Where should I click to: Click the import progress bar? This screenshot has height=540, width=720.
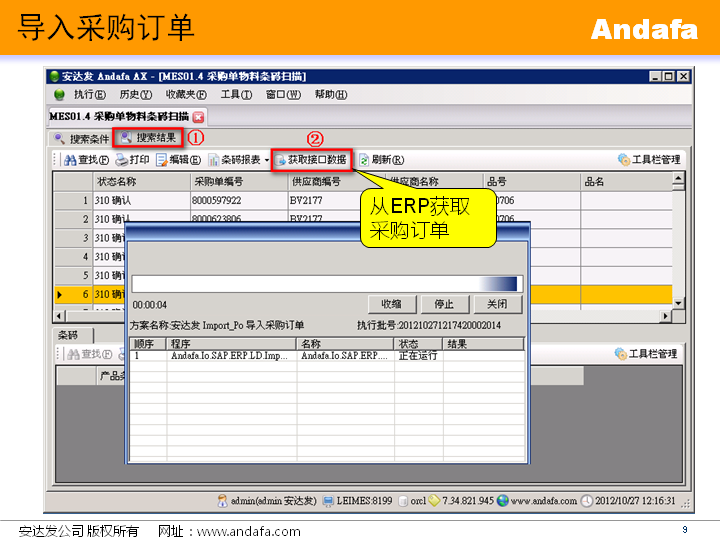pos(325,283)
